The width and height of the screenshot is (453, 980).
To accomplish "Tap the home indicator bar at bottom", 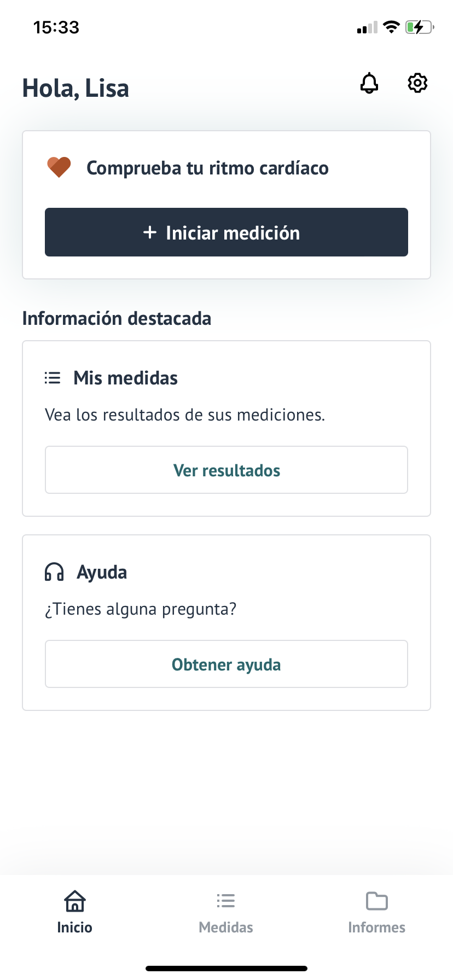I will (226, 968).
